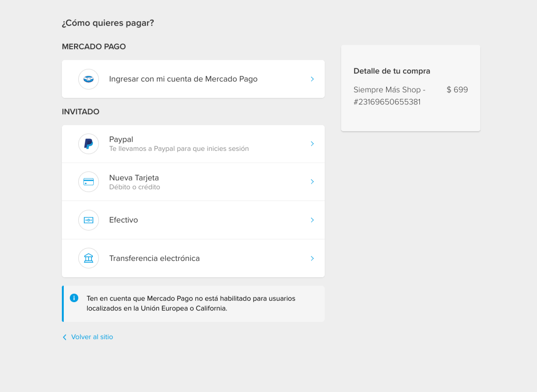Select the Nueva Tarjeta option text
Screen dimensions: 537x392
point(134,178)
